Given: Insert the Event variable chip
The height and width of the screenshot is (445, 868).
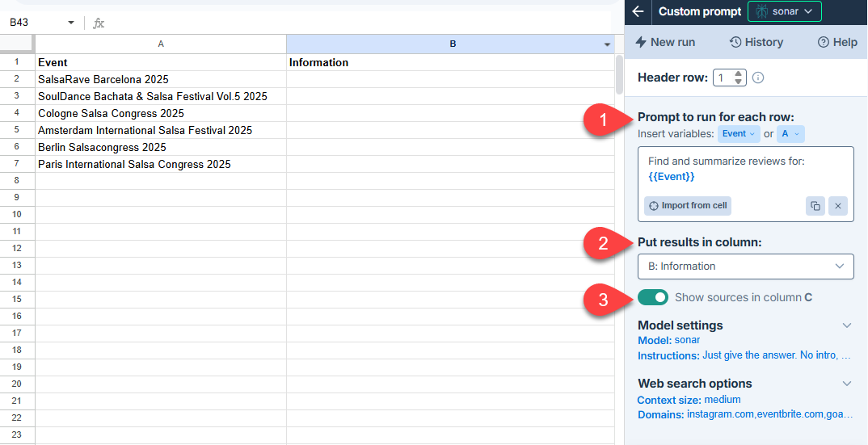Looking at the screenshot, I should 739,134.
